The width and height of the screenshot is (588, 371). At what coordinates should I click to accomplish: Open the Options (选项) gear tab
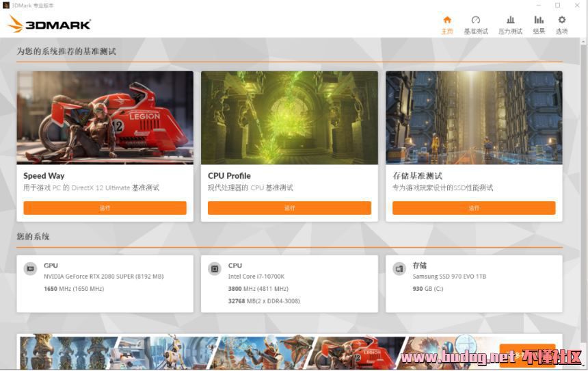pyautogui.click(x=561, y=25)
